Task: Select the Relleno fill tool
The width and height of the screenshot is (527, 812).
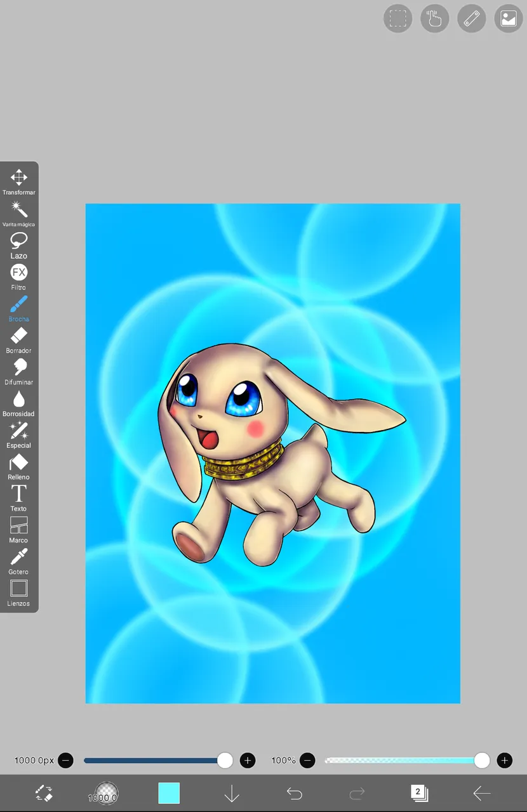Action: [x=19, y=467]
